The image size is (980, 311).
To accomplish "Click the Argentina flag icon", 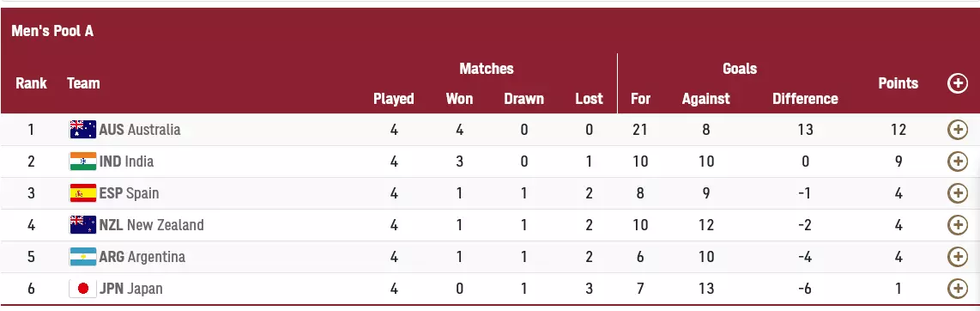I will click(82, 257).
